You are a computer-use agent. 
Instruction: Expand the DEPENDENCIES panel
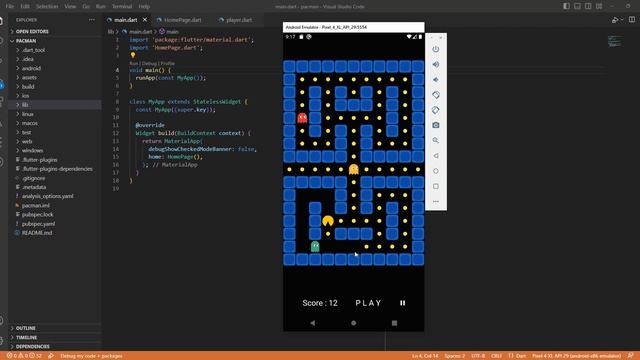(55, 347)
